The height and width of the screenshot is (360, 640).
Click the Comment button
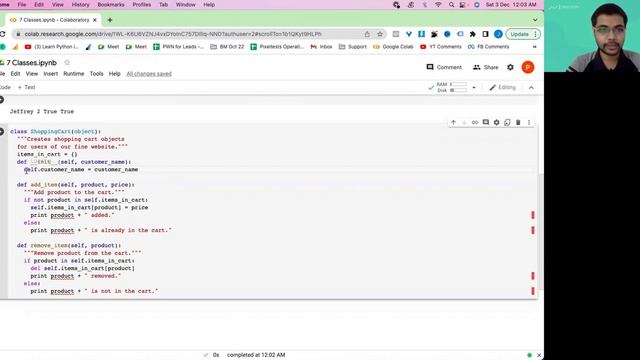click(444, 67)
